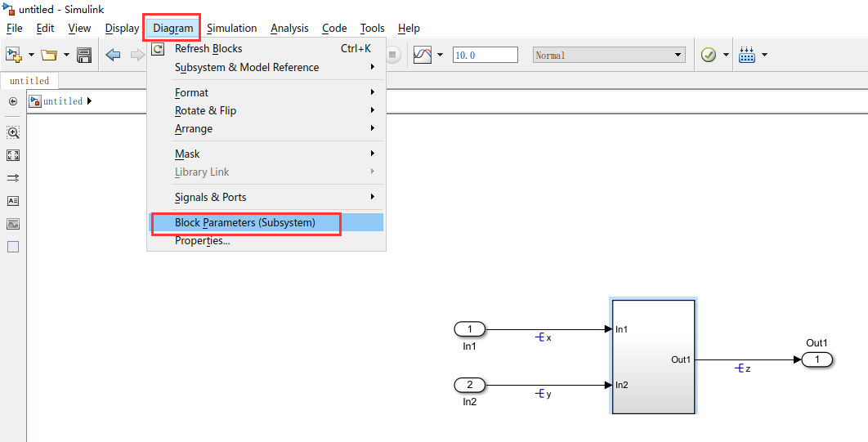This screenshot has width=868, height=442.
Task: Close the open Diagram menu
Action: (173, 29)
